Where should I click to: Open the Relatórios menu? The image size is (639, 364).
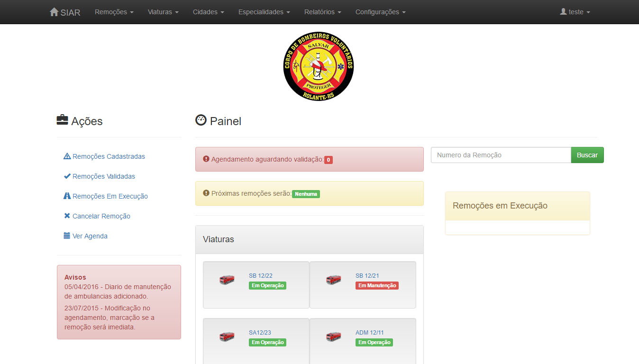pos(322,12)
